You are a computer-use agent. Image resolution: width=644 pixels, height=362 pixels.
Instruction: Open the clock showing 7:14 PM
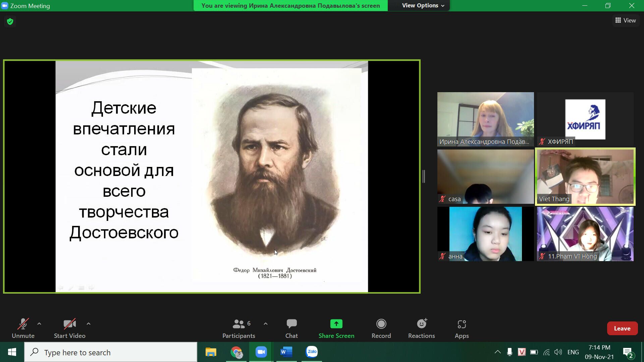point(599,352)
